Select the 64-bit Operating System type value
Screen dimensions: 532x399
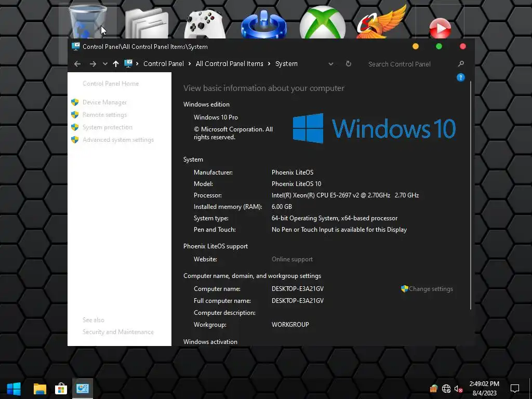click(x=334, y=218)
